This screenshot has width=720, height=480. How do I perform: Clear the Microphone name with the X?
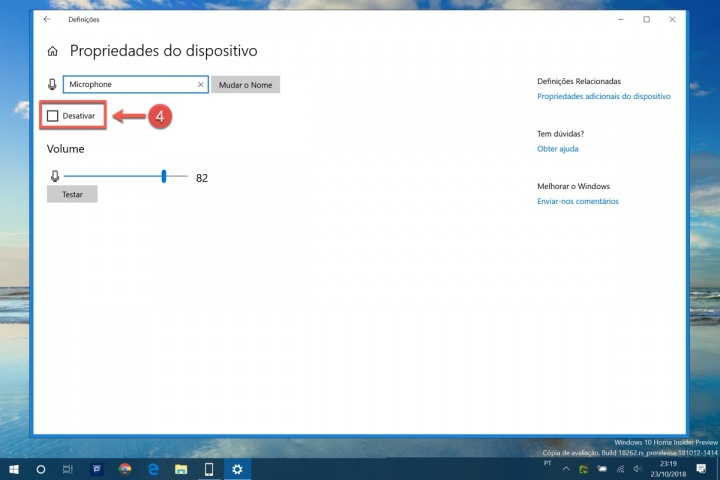click(200, 85)
